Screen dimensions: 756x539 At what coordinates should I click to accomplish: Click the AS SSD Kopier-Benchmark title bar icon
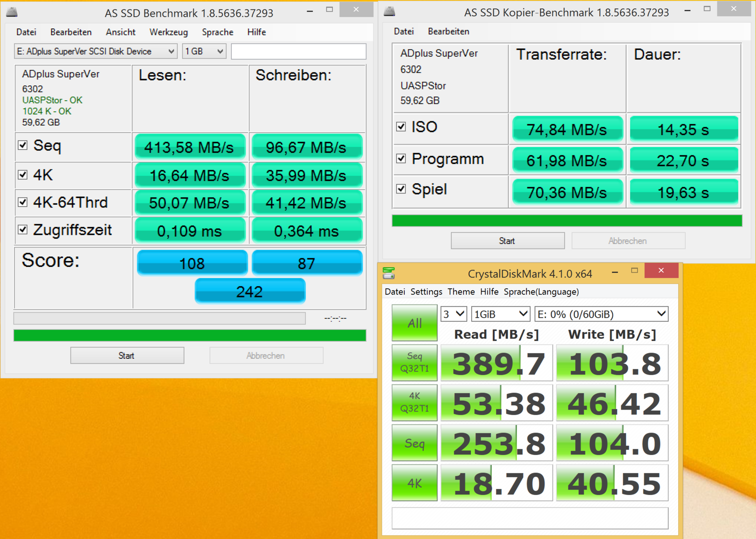[x=389, y=11]
